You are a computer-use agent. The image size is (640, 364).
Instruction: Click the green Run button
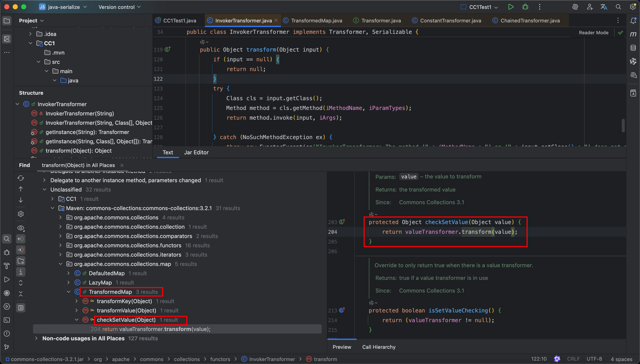tap(511, 7)
